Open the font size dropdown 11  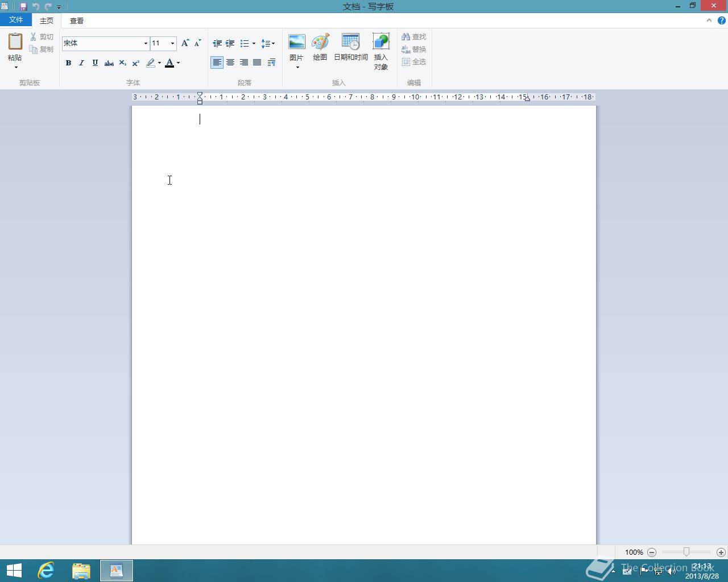point(172,43)
